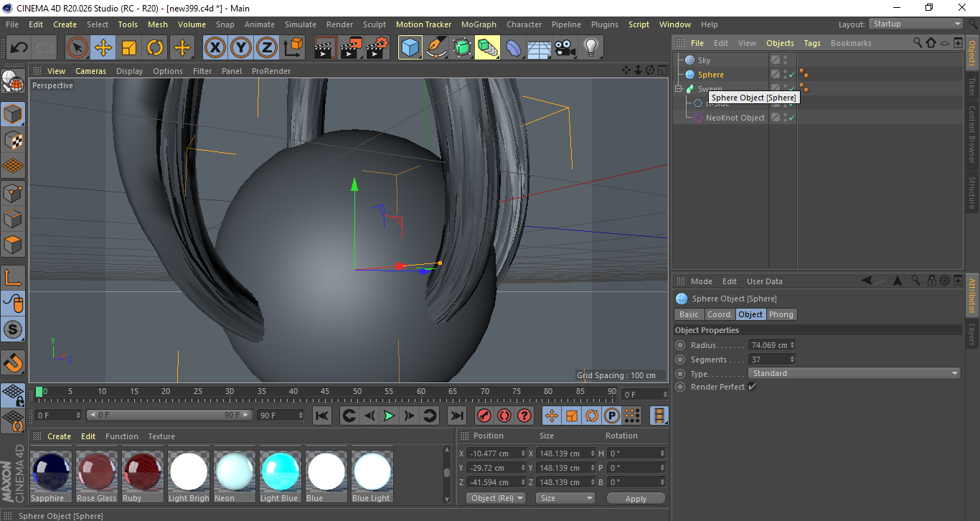Click frame 45 on timeline ruler
The image size is (980, 521).
tap(325, 392)
